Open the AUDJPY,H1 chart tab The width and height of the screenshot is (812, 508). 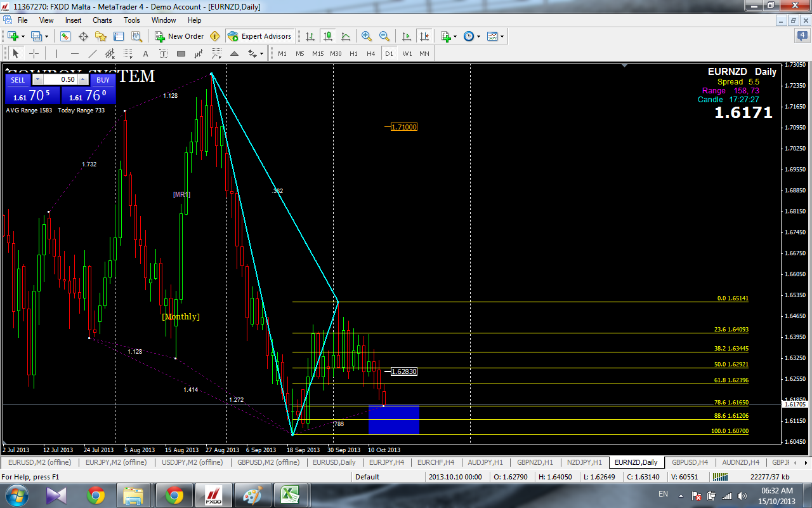(485, 462)
